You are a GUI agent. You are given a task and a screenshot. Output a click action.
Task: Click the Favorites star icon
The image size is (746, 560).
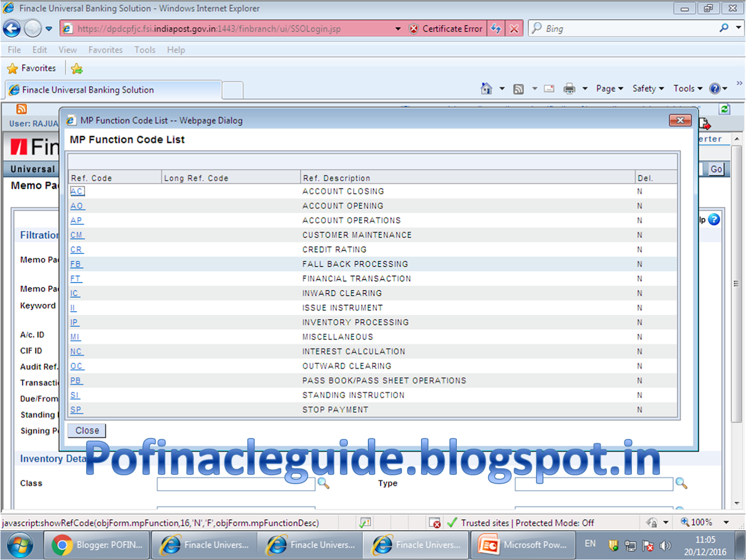(13, 68)
